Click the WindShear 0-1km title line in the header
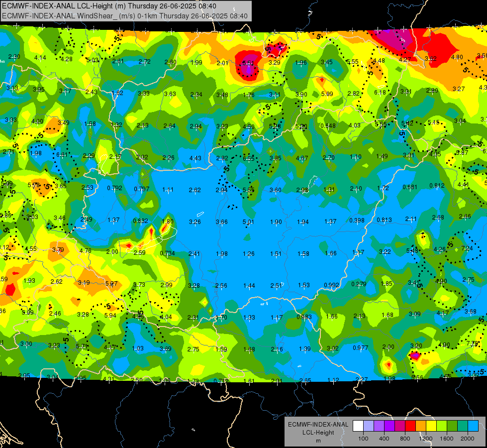The height and width of the screenshot is (448, 487). [x=125, y=16]
